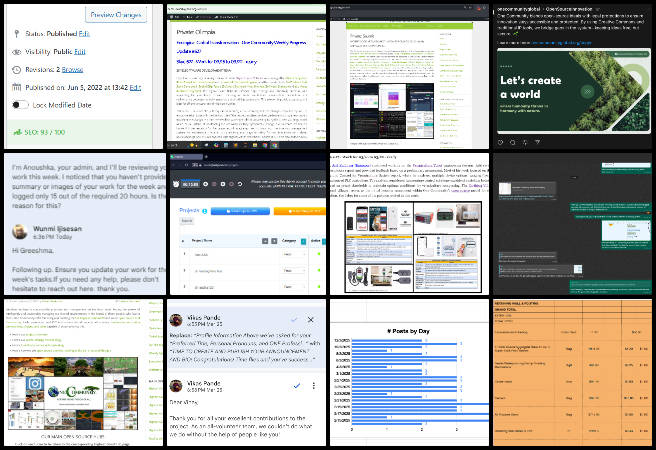Click the sort ascending button in Project Name header

(265, 241)
